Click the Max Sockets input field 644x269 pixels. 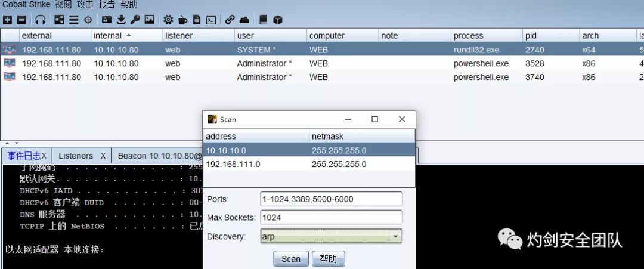pos(331,217)
